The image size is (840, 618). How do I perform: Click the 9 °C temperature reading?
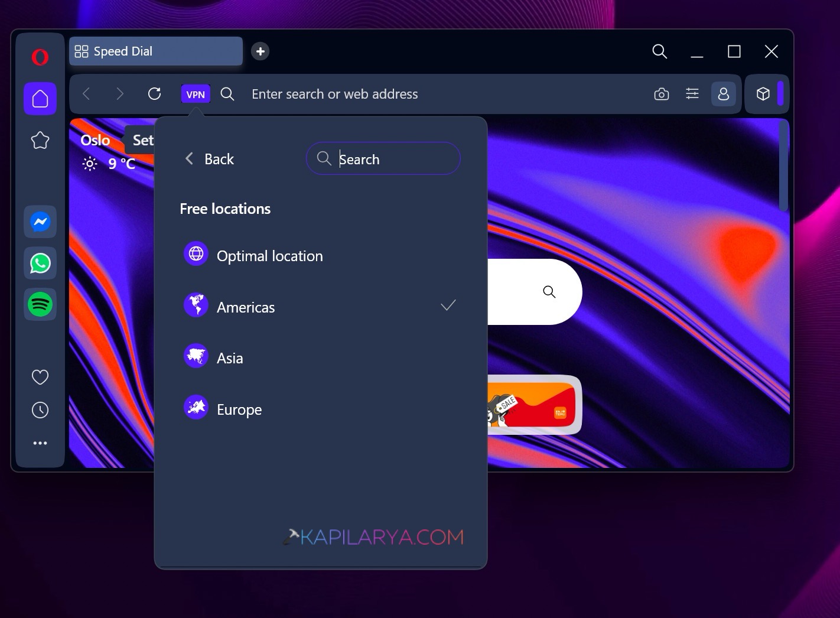(122, 164)
